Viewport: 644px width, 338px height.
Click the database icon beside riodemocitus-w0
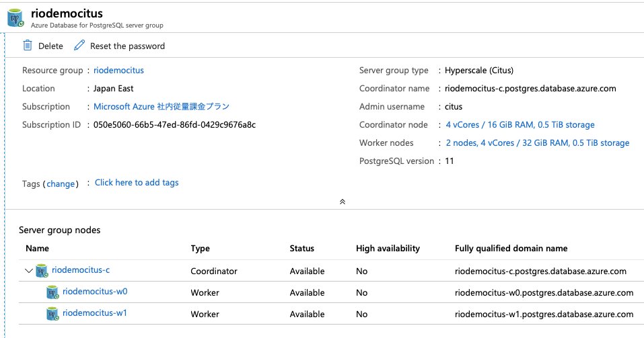pyautogui.click(x=52, y=292)
